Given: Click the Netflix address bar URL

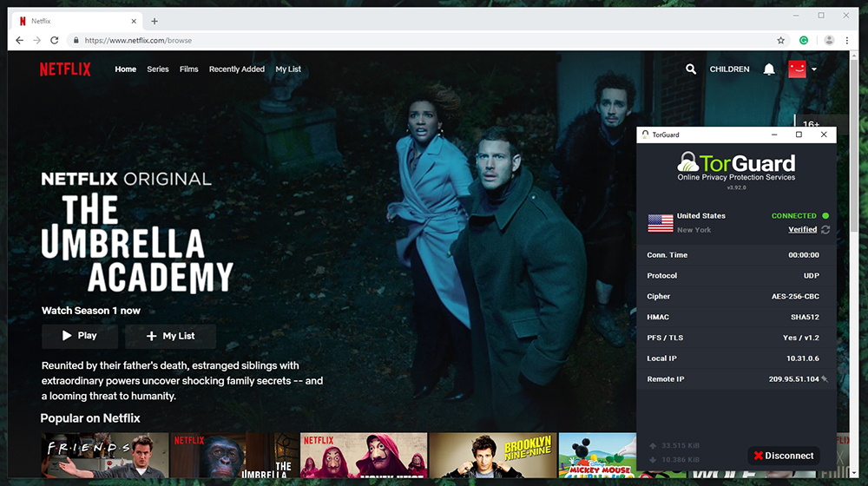Looking at the screenshot, I should [138, 41].
